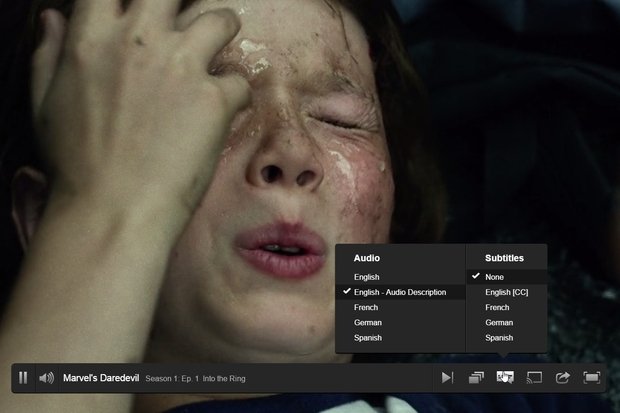Image resolution: width=620 pixels, height=413 pixels.
Task: Skip to the next episode
Action: 447,378
